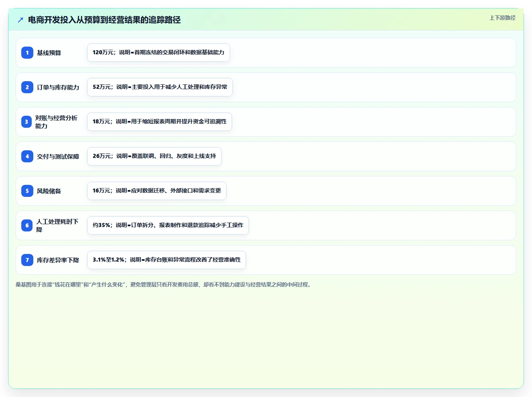
Task: Click the arrow icon beside the title
Action: coord(20,20)
